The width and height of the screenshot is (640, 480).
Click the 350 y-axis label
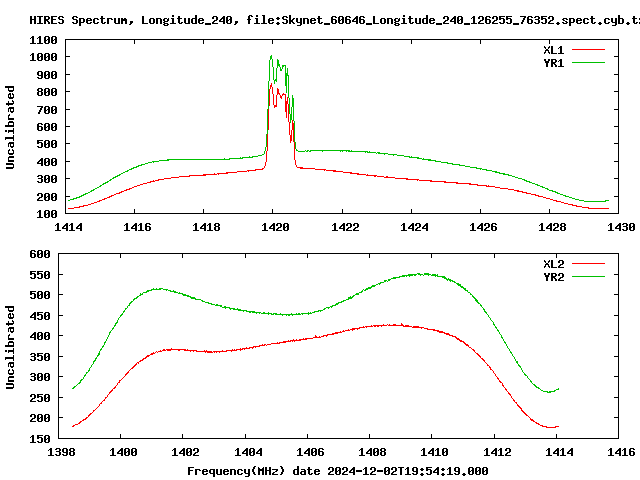tap(40, 357)
